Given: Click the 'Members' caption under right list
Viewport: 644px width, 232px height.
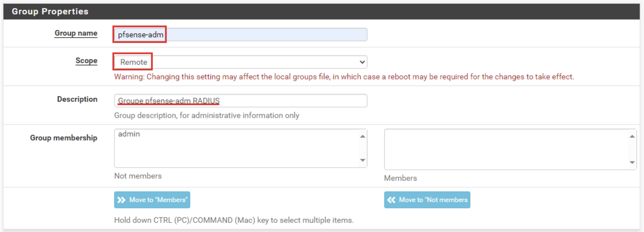Looking at the screenshot, I should (400, 178).
